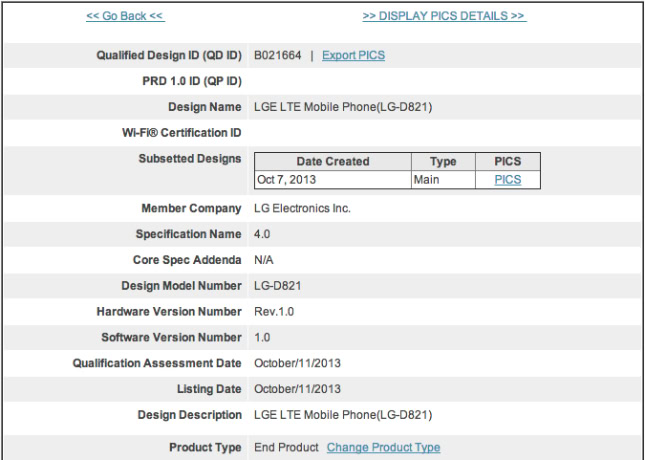Viewport: 645px width, 460px height.
Task: Click the Design Name value text
Action: tap(343, 108)
